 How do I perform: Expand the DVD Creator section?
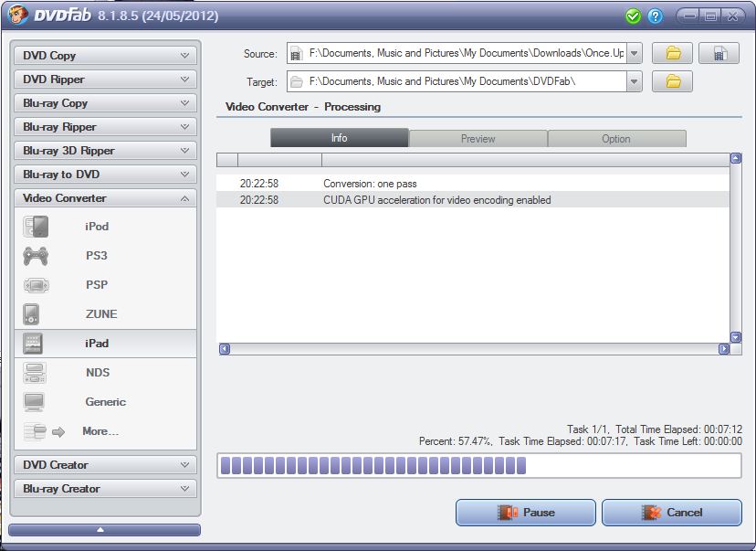[105, 465]
